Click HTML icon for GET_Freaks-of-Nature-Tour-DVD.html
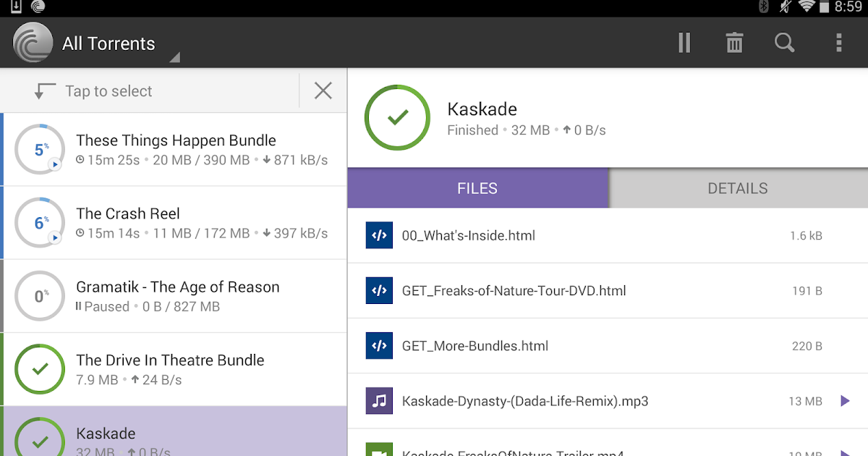Screen dimensions: 868x456 (x=379, y=290)
